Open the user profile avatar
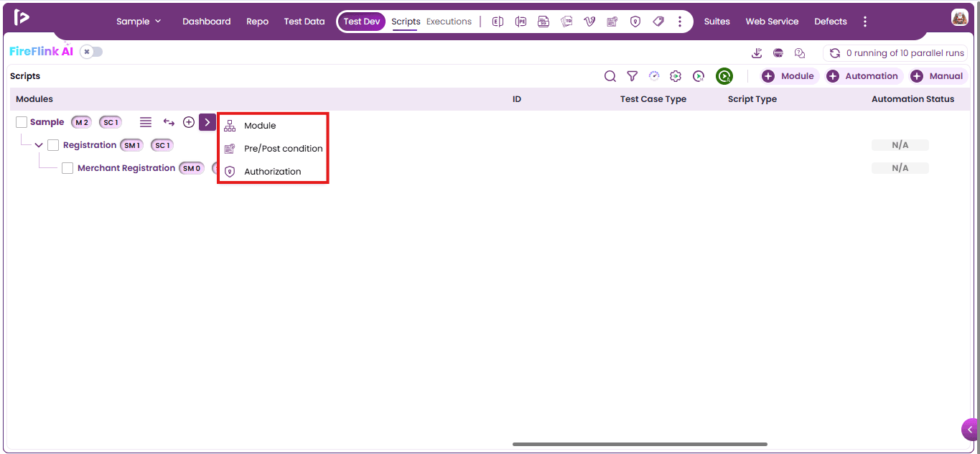This screenshot has width=980, height=454. 960,18
